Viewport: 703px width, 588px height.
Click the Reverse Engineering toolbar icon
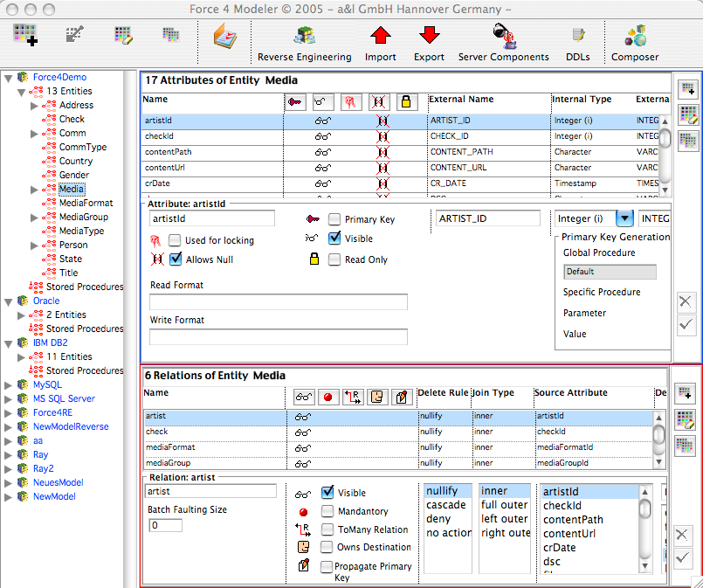tap(304, 36)
